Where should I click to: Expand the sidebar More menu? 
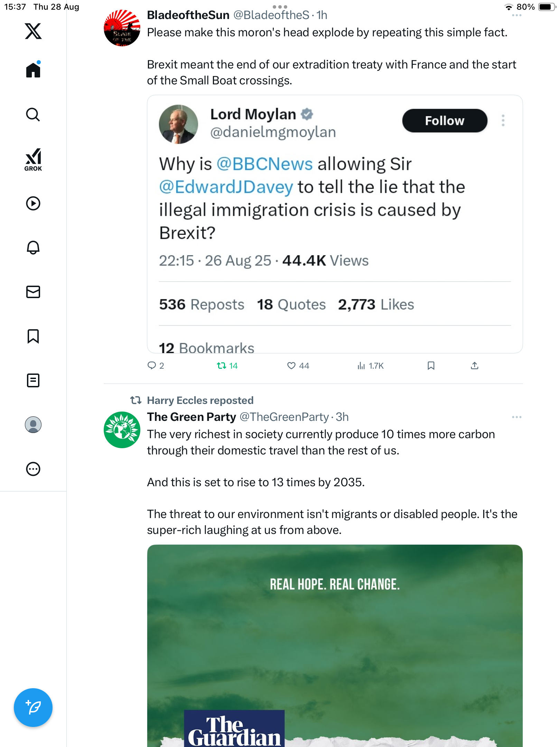tap(33, 469)
